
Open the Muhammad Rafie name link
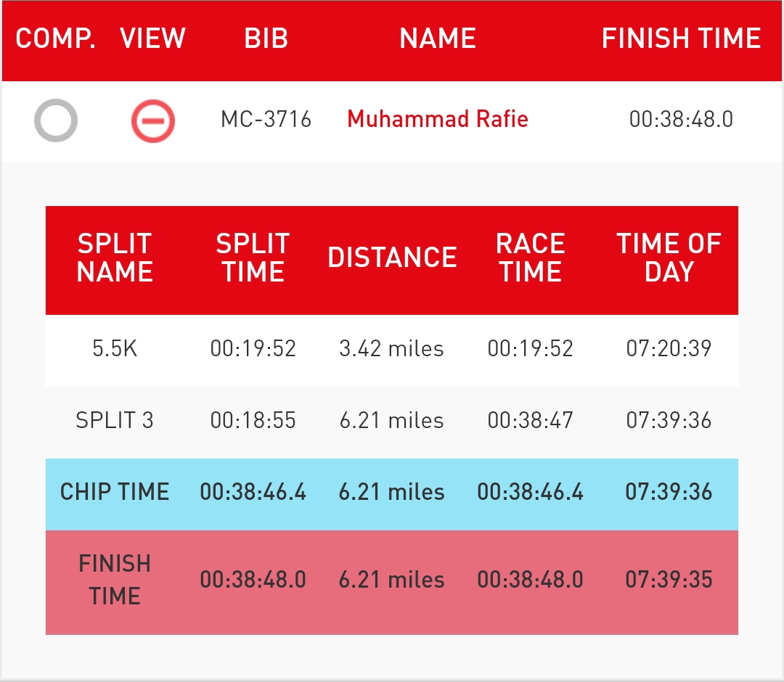(x=438, y=119)
